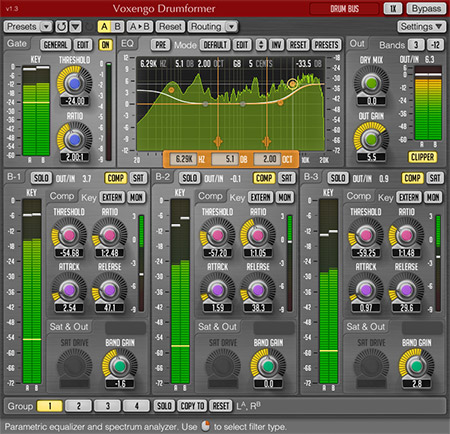Adjust the Gate Ratio knob
This screenshot has height=434, width=450.
click(74, 139)
